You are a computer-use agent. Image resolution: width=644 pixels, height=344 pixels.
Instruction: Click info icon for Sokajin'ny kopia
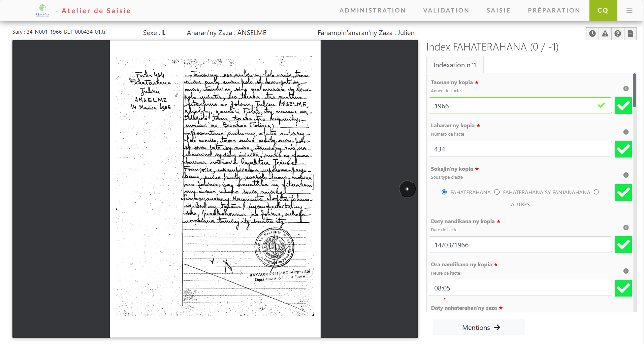click(x=626, y=175)
